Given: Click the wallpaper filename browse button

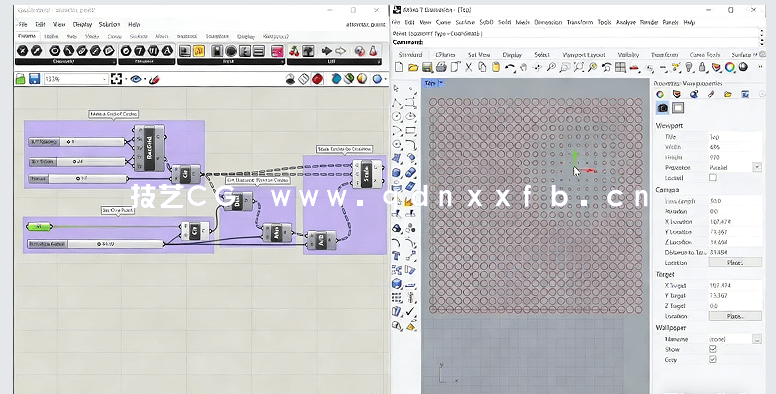Looking at the screenshot, I should 757,339.
